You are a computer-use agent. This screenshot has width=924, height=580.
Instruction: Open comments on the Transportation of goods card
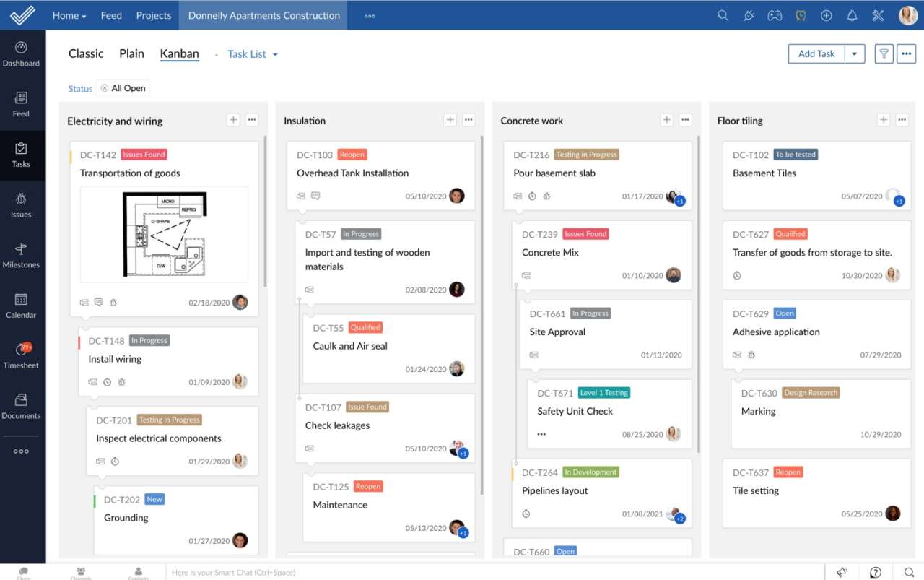(x=99, y=302)
